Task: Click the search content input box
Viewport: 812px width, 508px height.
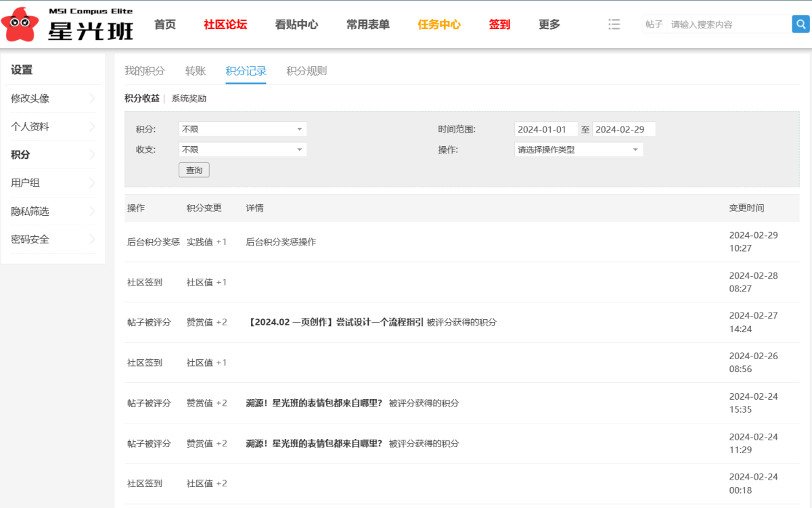Action: [729, 24]
